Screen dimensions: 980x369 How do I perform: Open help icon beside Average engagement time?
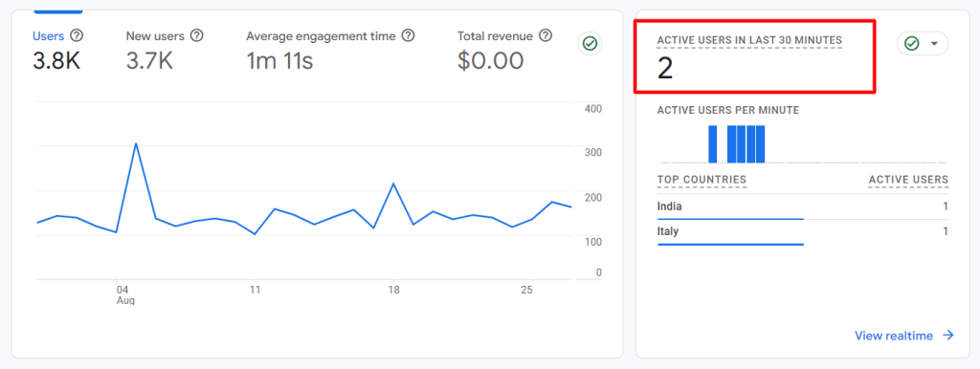408,35
